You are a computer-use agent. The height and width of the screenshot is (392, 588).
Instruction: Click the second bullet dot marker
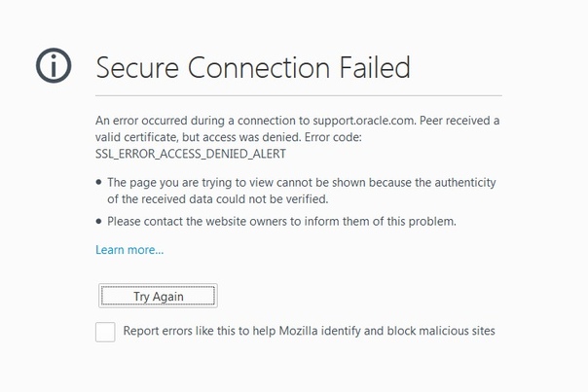tap(98, 222)
